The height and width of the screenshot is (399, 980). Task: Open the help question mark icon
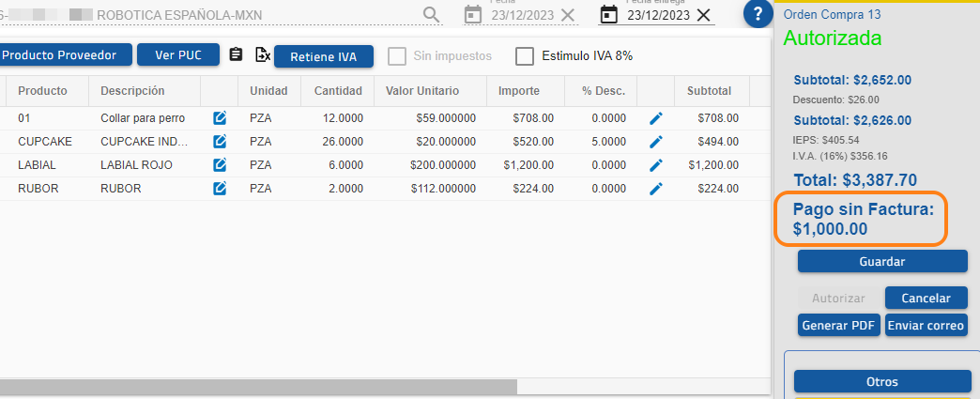click(757, 15)
